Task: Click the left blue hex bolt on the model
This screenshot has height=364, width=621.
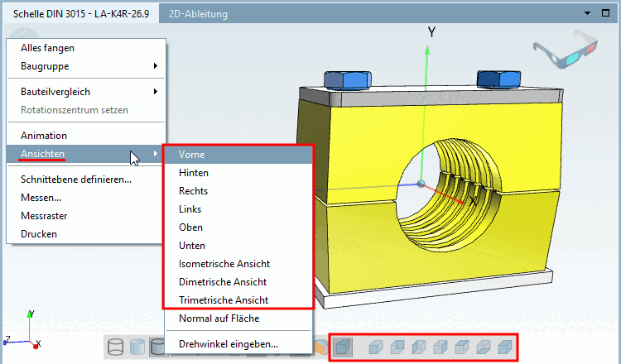Action: [x=347, y=80]
